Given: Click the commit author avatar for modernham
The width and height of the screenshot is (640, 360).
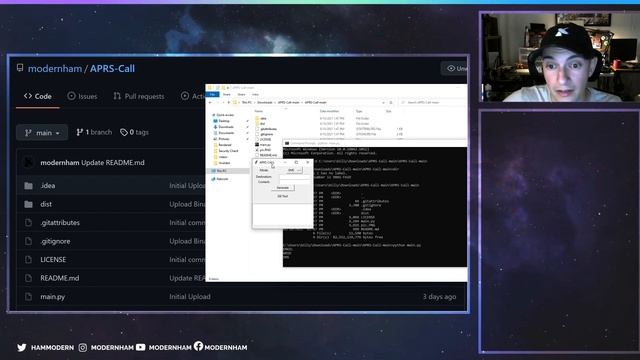Looking at the screenshot, I should (29, 162).
